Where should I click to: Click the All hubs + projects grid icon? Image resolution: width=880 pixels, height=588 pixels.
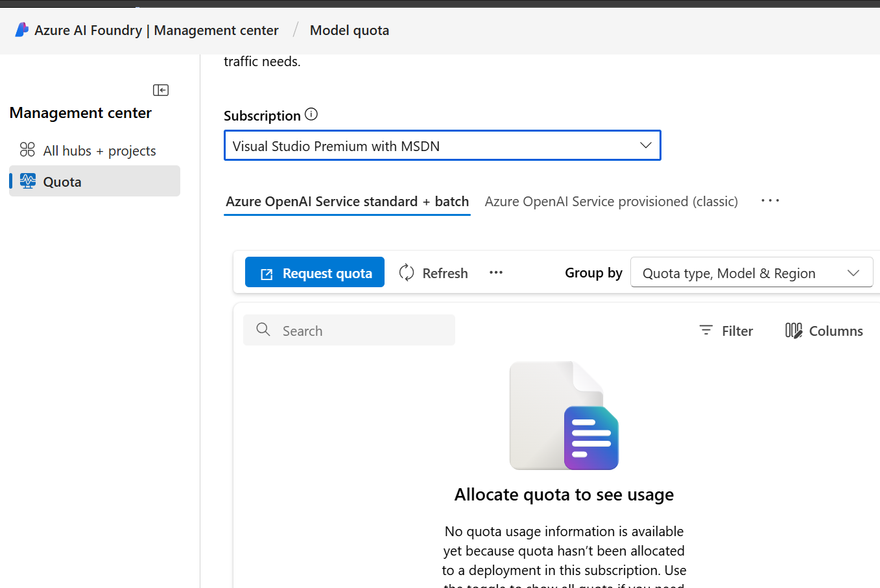pyautogui.click(x=27, y=150)
